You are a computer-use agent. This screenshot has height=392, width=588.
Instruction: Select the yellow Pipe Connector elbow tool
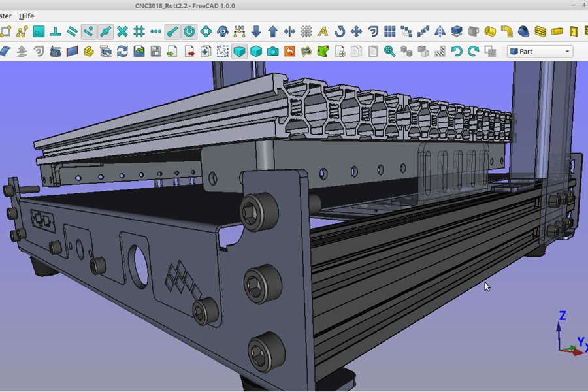[507, 31]
